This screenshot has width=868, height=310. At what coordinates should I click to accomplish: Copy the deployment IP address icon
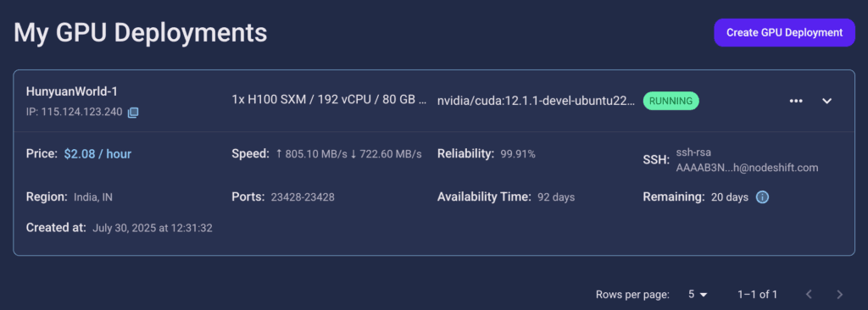point(133,113)
